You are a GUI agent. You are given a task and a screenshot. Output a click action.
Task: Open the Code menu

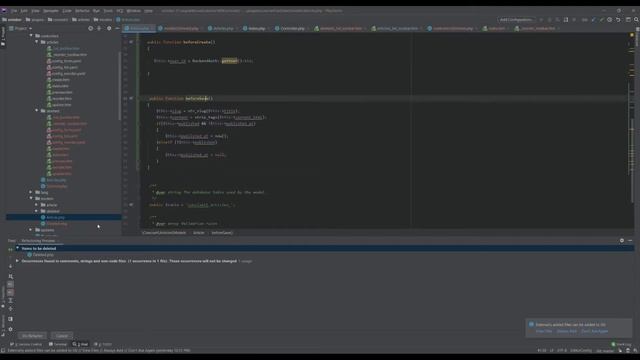click(67, 11)
